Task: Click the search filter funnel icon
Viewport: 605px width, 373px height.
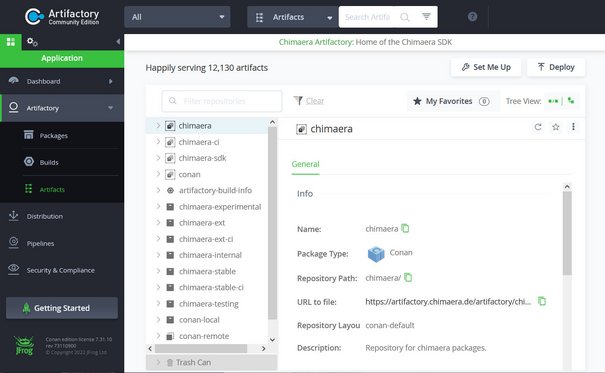Action: (x=426, y=17)
